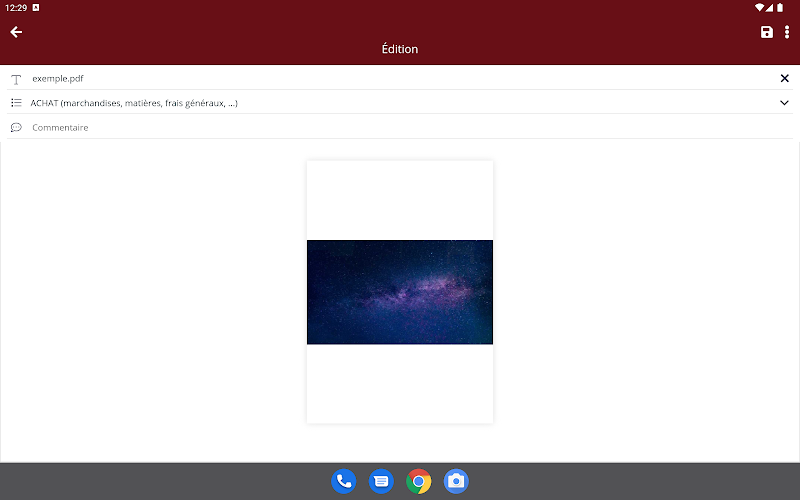
Task: Tap the Wi-Fi signal icon in the status bar
Action: 760,8
